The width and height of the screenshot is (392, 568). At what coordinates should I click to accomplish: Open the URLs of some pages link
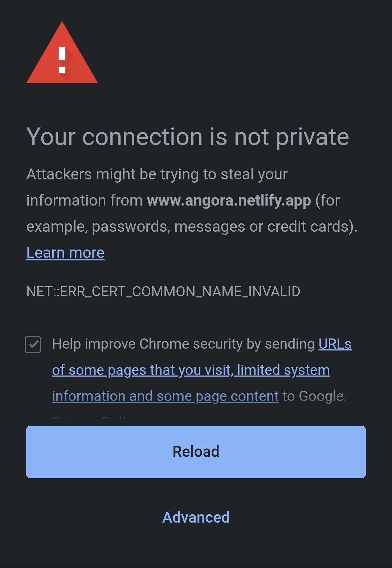coord(334,344)
